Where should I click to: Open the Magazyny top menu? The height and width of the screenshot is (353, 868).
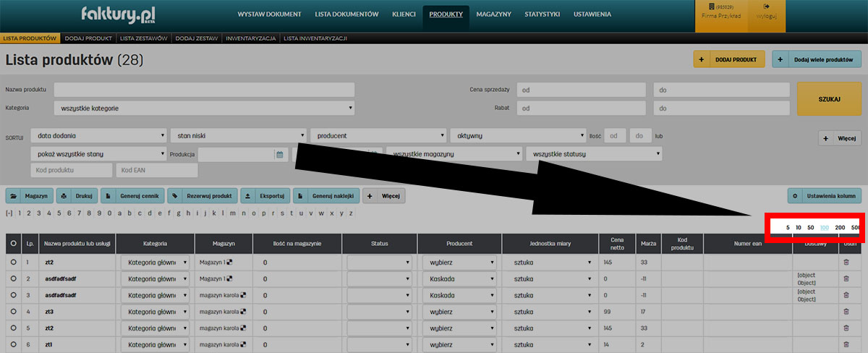493,14
